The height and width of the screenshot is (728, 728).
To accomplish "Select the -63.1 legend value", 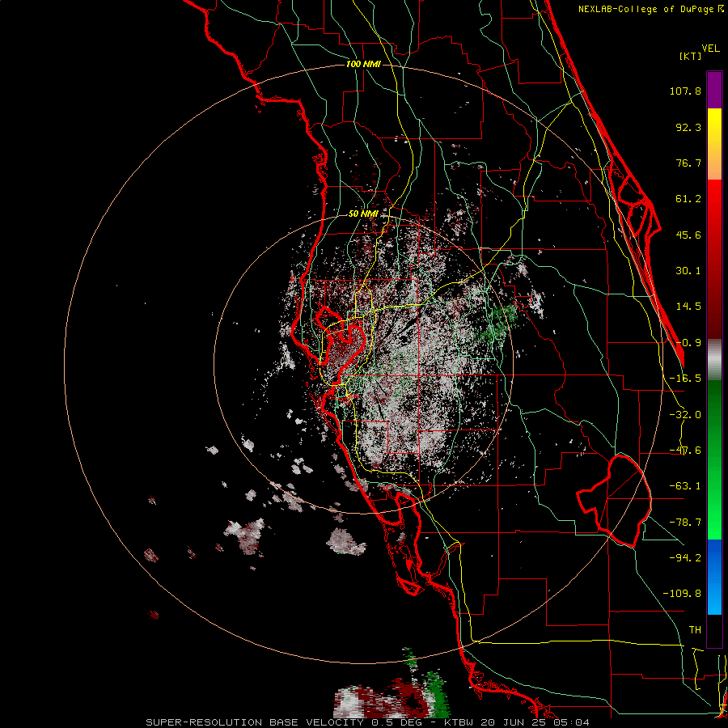I will (685, 486).
